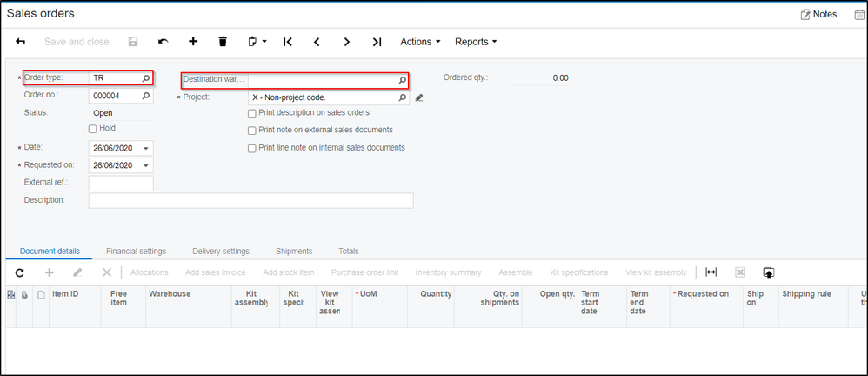This screenshot has width=868, height=376.
Task: Expand the Reports dropdown menu
Action: pos(476,42)
